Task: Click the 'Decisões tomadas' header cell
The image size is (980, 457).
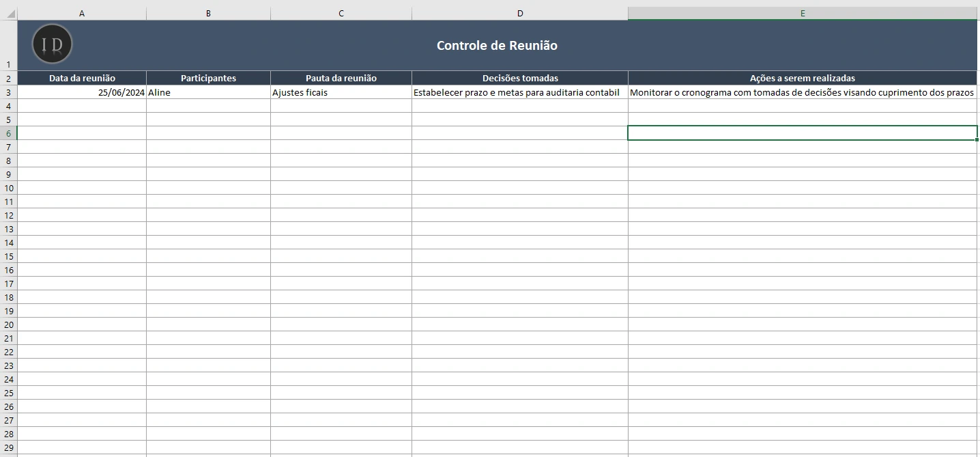Action: (x=519, y=78)
